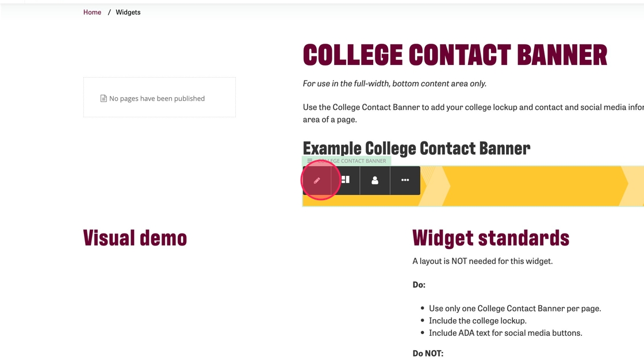Click the italic full-width usage note
The image size is (644, 360).
[394, 84]
